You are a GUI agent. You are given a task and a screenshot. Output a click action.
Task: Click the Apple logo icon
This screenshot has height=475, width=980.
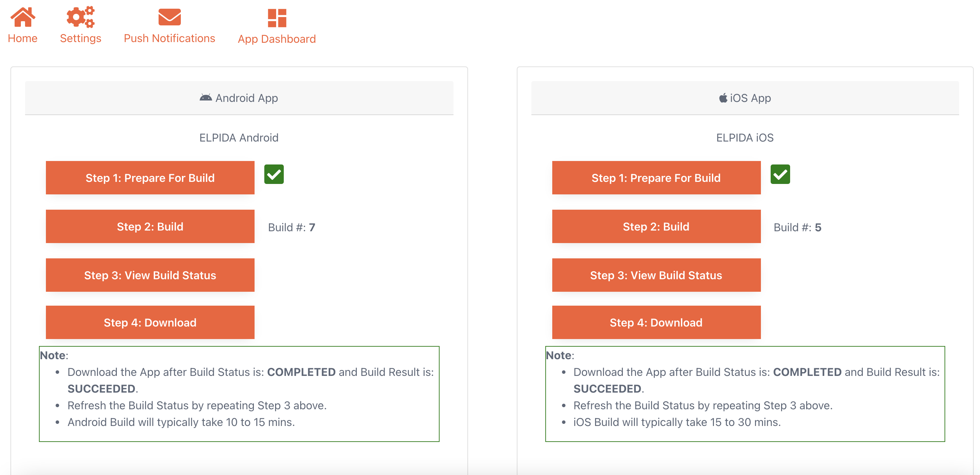click(x=723, y=98)
